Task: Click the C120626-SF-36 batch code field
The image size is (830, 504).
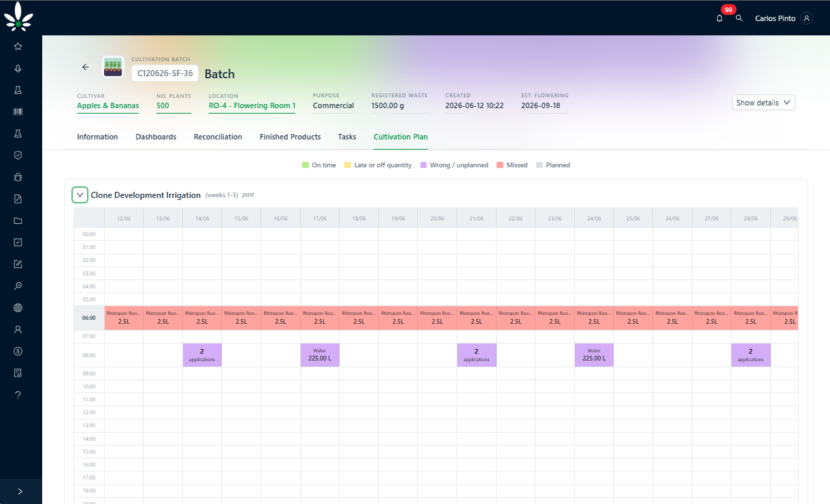Action: point(165,73)
